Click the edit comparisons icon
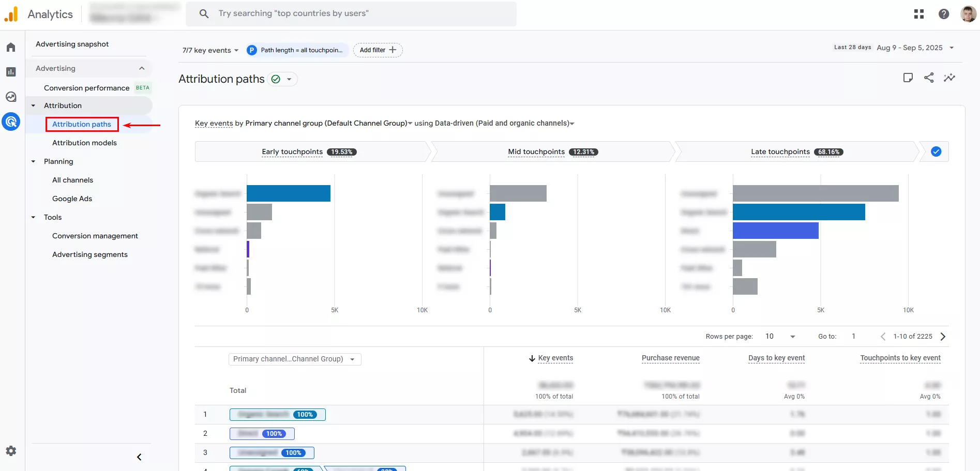Image resolution: width=980 pixels, height=471 pixels. click(x=908, y=78)
